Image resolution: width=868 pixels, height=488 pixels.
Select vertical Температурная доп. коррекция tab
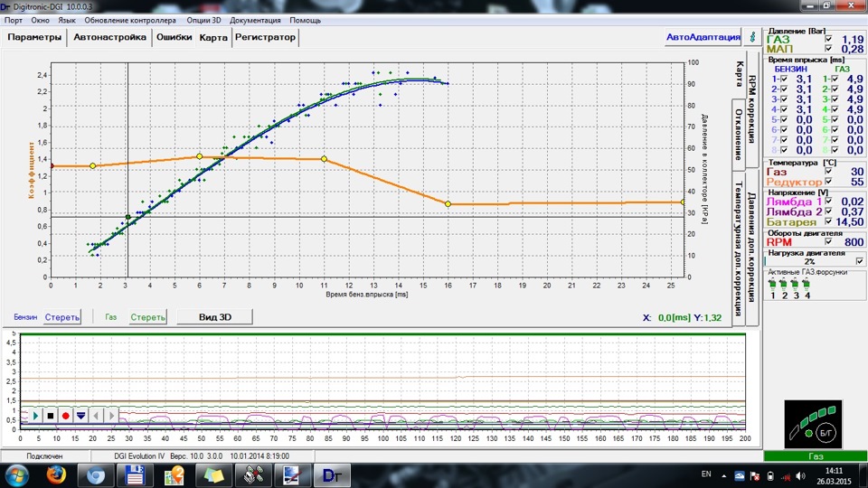pyautogui.click(x=739, y=249)
